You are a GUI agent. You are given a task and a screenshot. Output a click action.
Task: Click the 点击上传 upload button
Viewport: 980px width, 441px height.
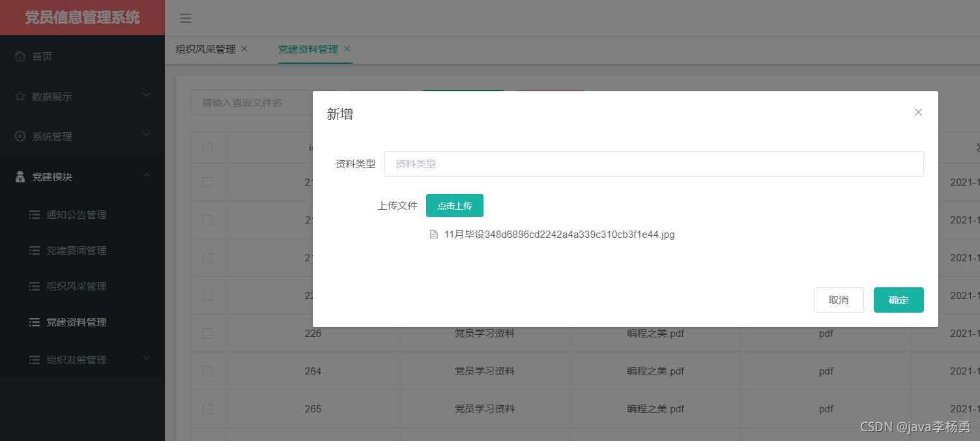tap(455, 205)
